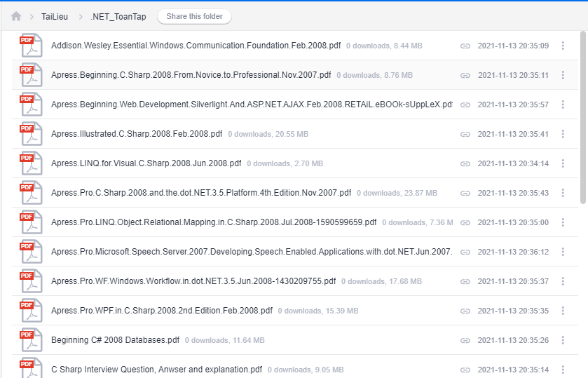The width and height of the screenshot is (588, 378).
Task: Open more options for Apress.Pro.C.Sharp.2008 file
Action: 563,193
